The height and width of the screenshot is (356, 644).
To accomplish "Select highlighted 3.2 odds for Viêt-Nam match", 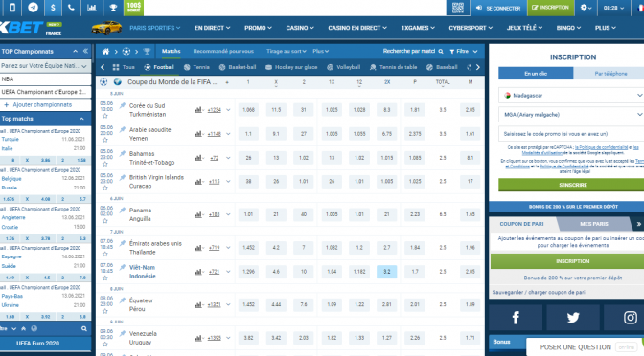I will (x=386, y=272).
